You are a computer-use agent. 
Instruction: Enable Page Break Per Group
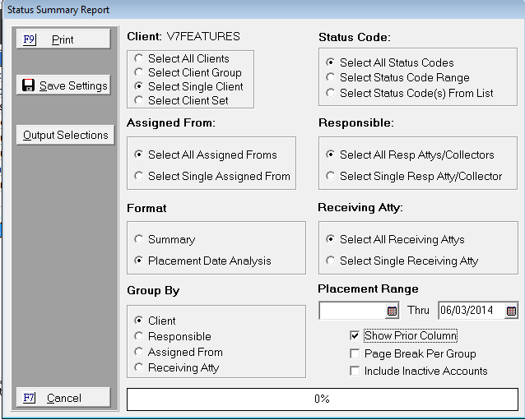pos(355,353)
